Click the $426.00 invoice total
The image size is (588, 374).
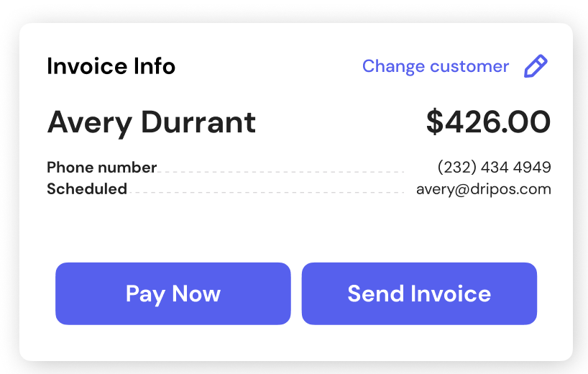(x=488, y=122)
